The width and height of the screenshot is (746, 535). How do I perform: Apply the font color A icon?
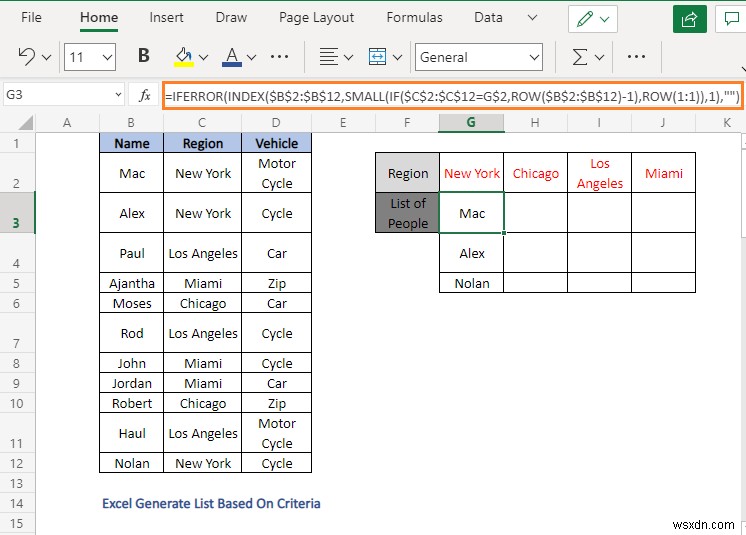232,57
